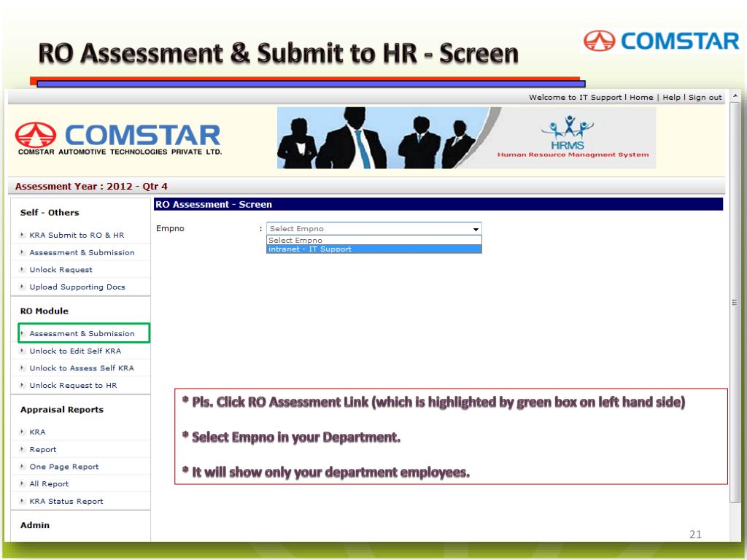Click the HRMS people logo in banner
The image size is (747, 560).
pyautogui.click(x=568, y=133)
